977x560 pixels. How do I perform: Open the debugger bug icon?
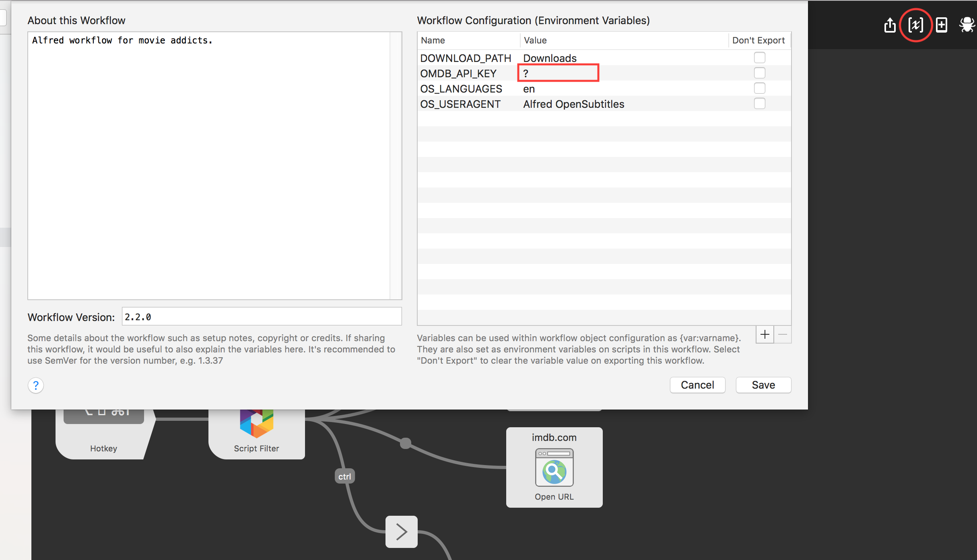[x=967, y=25]
